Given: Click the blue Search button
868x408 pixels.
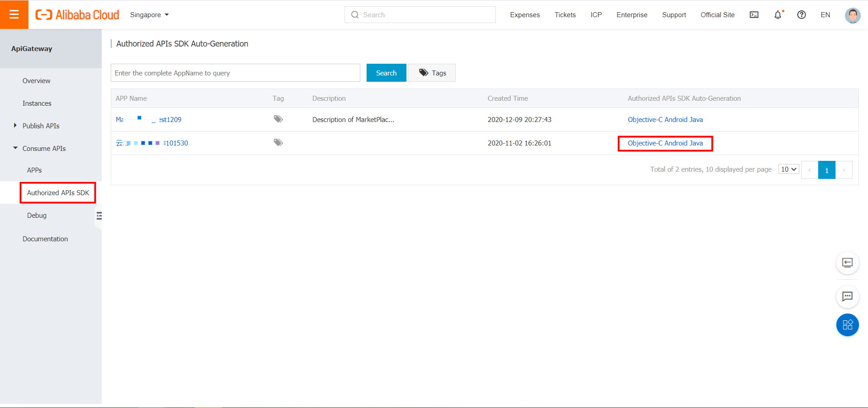Looking at the screenshot, I should click(x=387, y=73).
